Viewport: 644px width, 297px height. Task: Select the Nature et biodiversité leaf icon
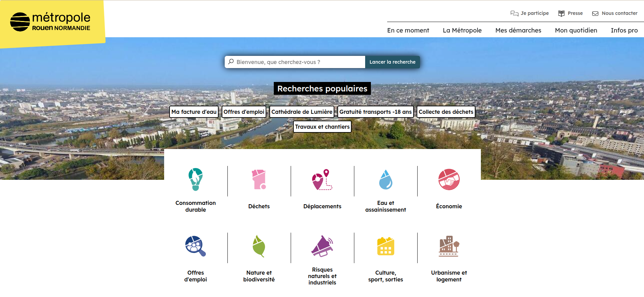[259, 246]
